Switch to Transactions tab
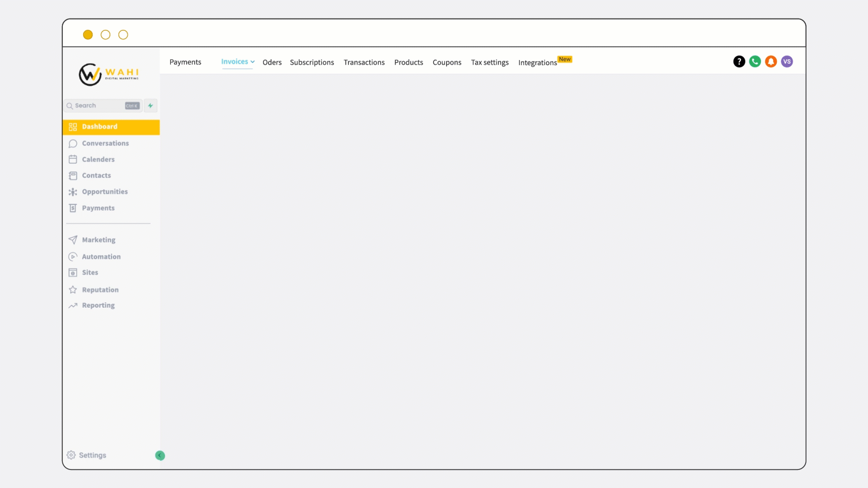The height and width of the screenshot is (488, 868). tap(364, 62)
